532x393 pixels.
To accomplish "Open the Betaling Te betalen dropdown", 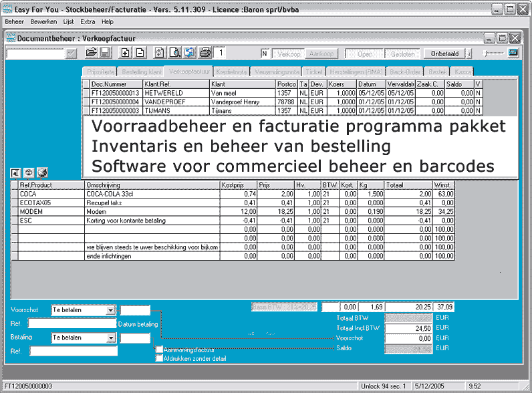I will pos(111,338).
